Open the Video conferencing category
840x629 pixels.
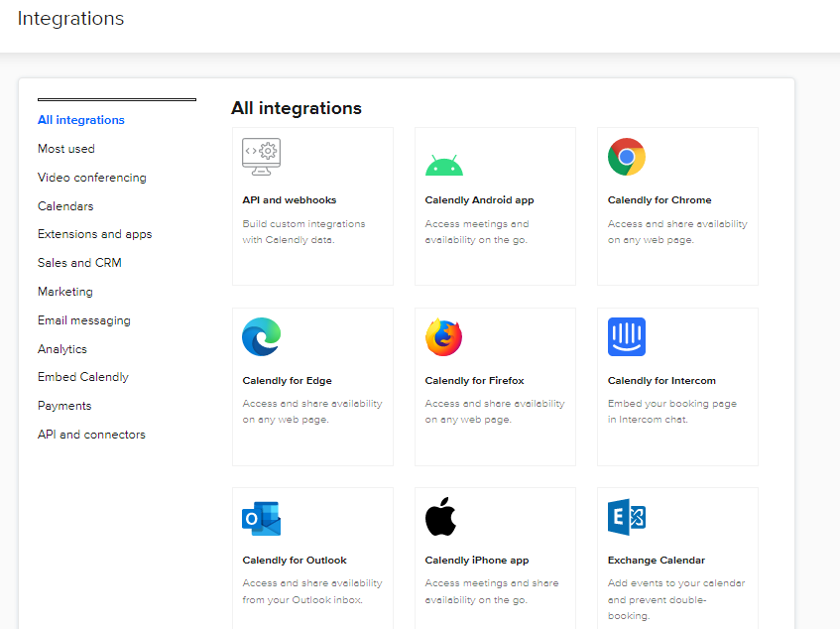91,178
